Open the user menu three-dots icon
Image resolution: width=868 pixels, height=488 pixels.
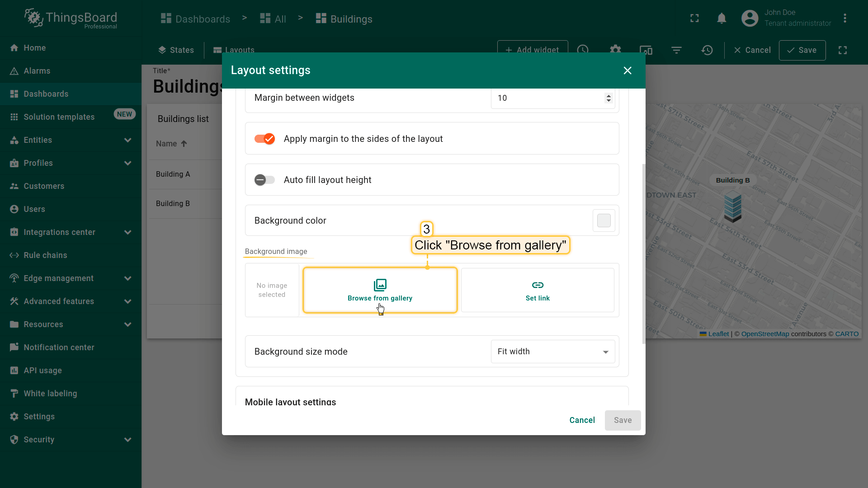[x=844, y=19]
